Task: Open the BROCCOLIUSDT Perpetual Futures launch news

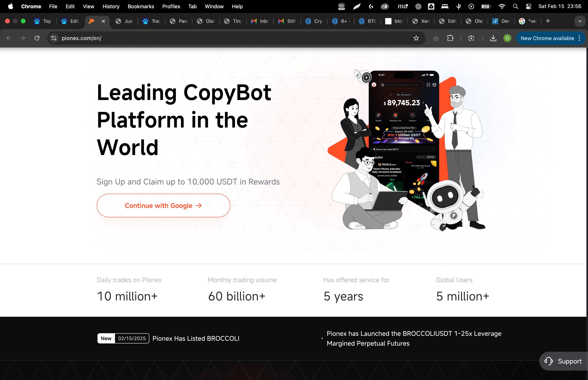Action: tap(414, 338)
